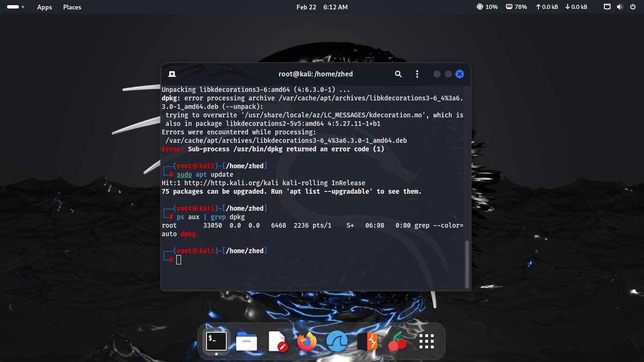The width and height of the screenshot is (644, 362).
Task: Click the 'ps aux | grep dpkg' command
Action: coord(211,217)
